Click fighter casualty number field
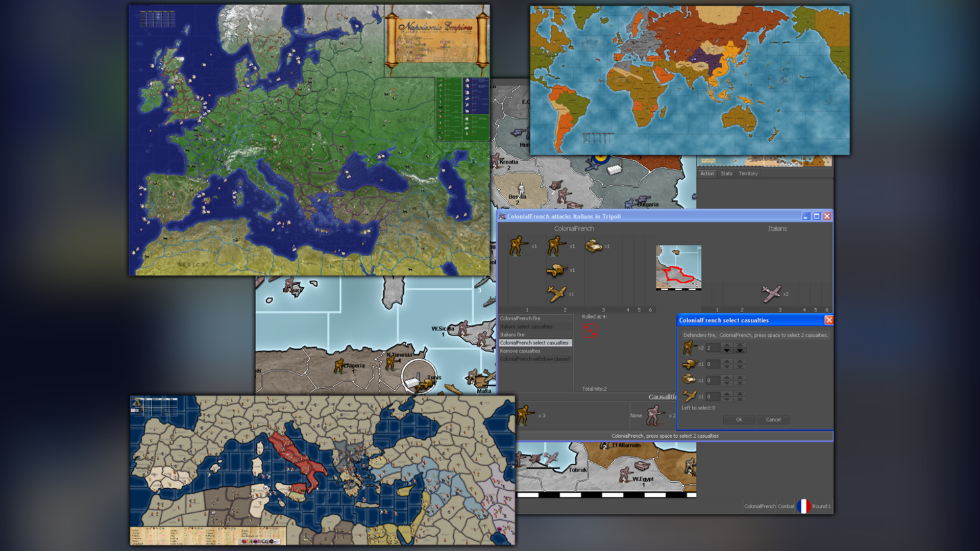This screenshot has width=980, height=551. 713,396
